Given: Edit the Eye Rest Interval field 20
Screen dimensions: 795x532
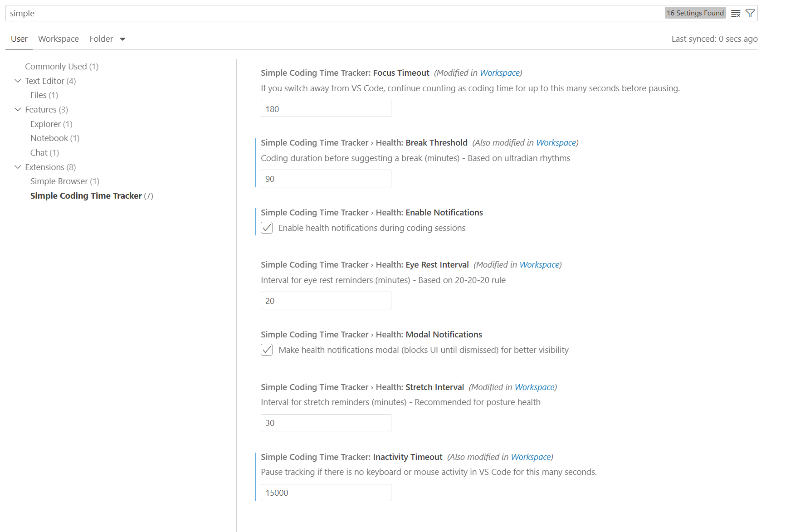Looking at the screenshot, I should click(x=326, y=301).
